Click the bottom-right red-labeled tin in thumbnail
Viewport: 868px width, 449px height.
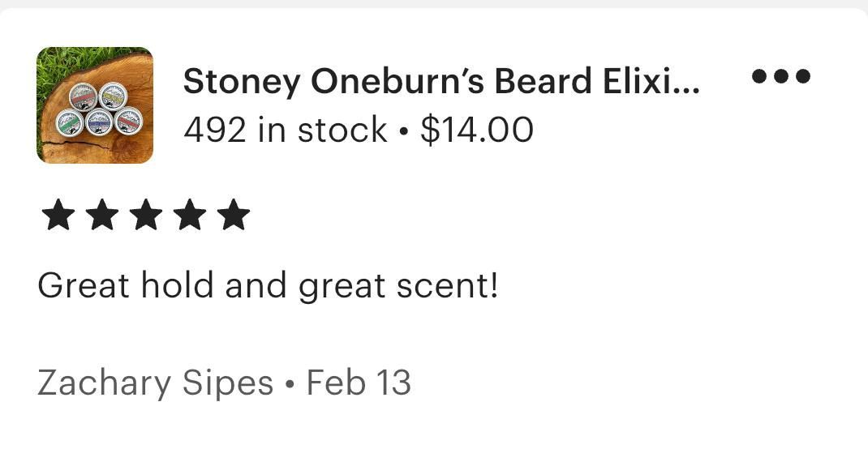click(128, 121)
